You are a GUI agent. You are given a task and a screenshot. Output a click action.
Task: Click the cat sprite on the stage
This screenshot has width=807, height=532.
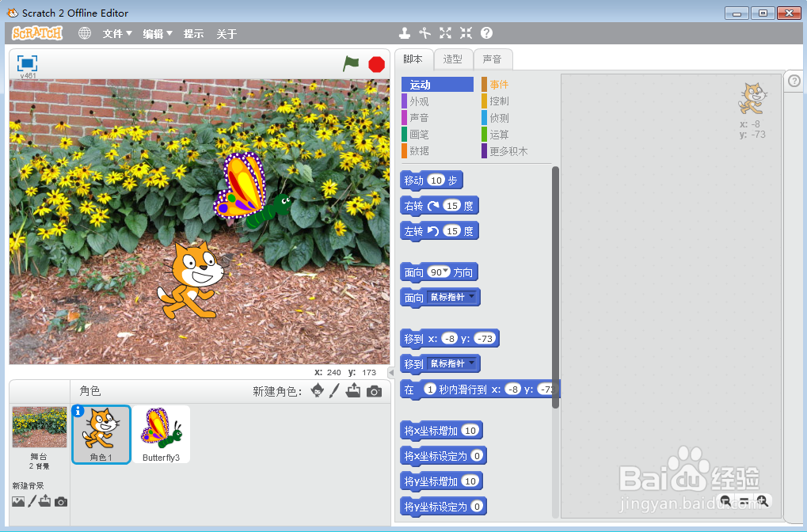pos(191,279)
